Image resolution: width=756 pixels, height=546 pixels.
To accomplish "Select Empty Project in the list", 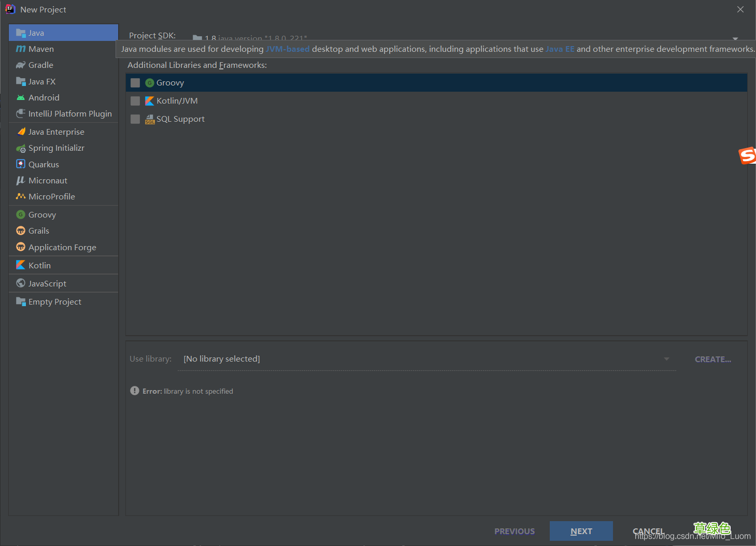I will [x=54, y=302].
